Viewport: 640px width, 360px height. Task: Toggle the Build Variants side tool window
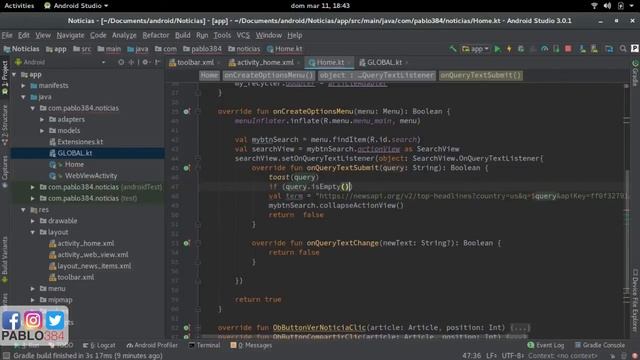(x=5, y=260)
